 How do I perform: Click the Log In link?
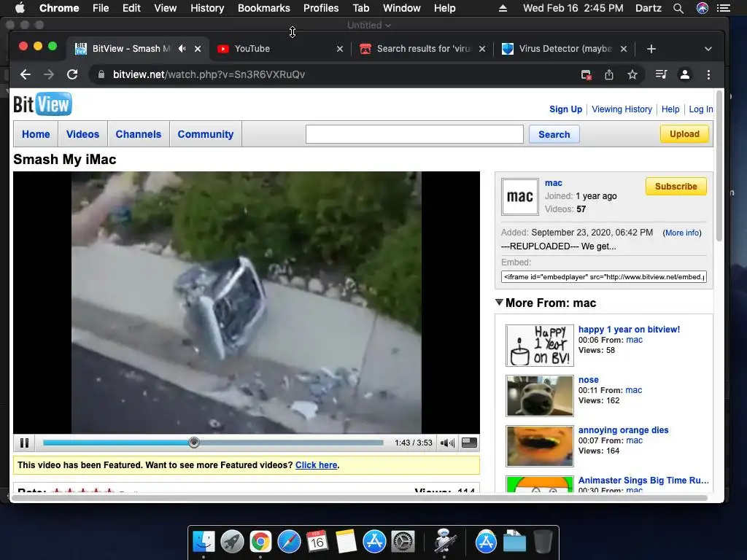pyautogui.click(x=701, y=109)
